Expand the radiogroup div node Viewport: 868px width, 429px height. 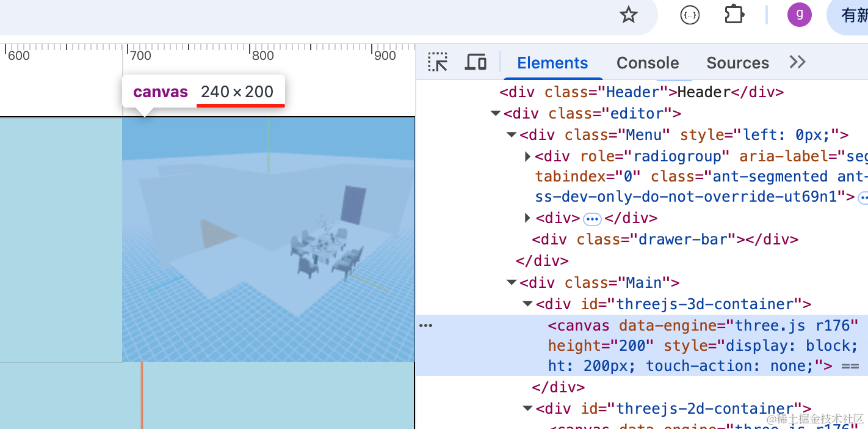point(527,156)
